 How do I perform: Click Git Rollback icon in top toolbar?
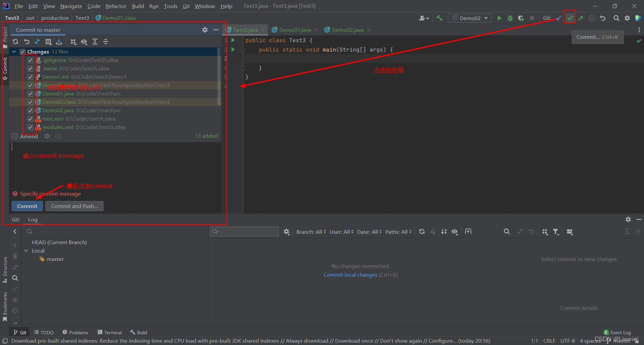tap(603, 18)
